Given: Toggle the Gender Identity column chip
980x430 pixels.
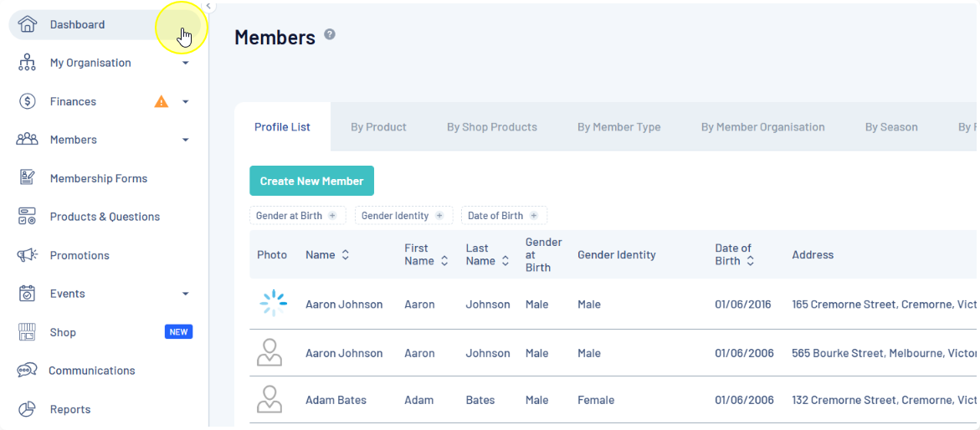Looking at the screenshot, I should click(403, 216).
